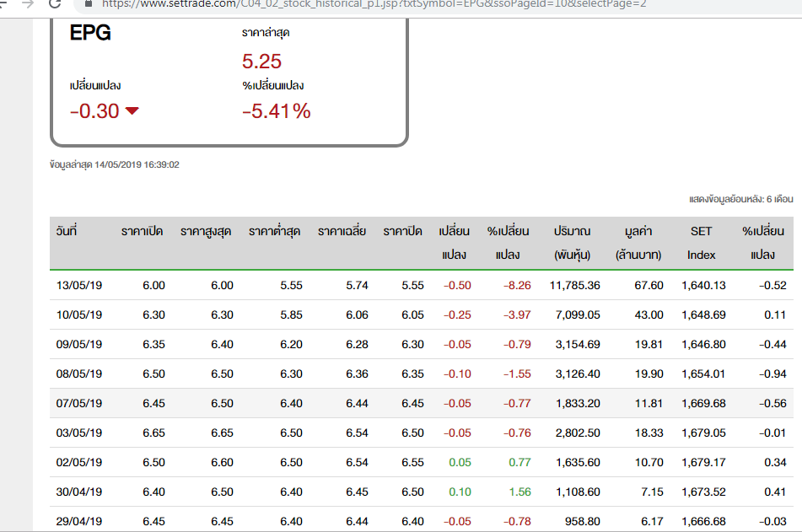Select the 08/05/19 date cell
802x532 pixels.
coord(79,374)
